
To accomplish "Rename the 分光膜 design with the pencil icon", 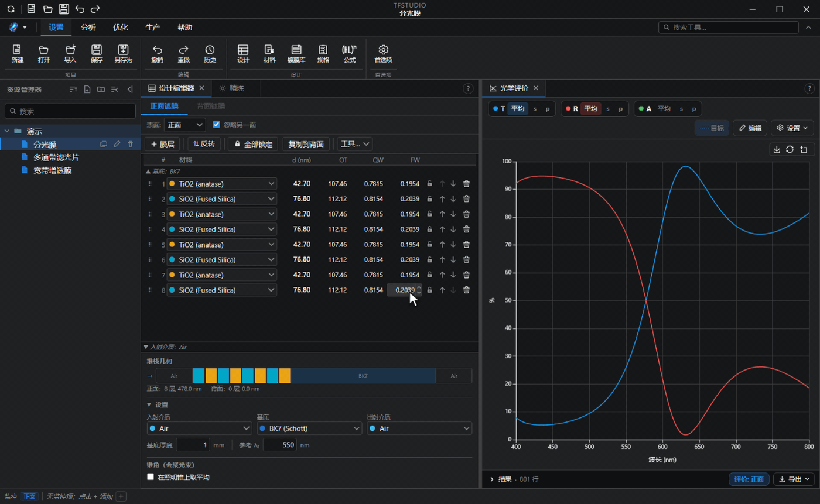I will point(117,144).
